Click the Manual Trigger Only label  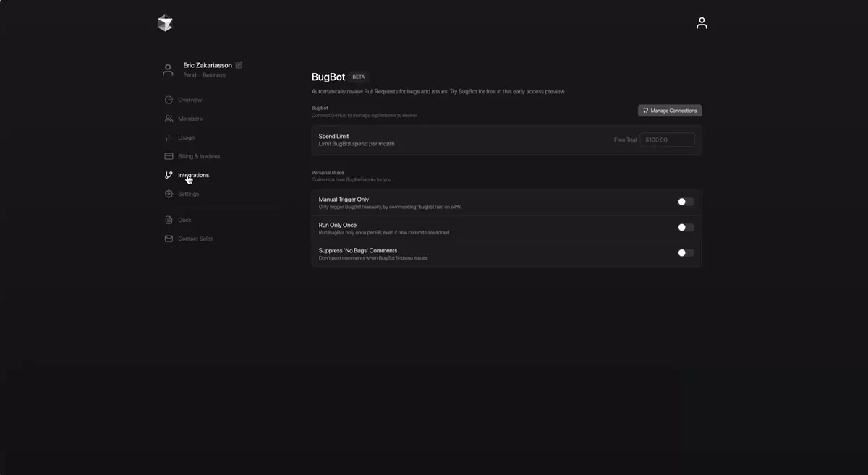pyautogui.click(x=344, y=200)
